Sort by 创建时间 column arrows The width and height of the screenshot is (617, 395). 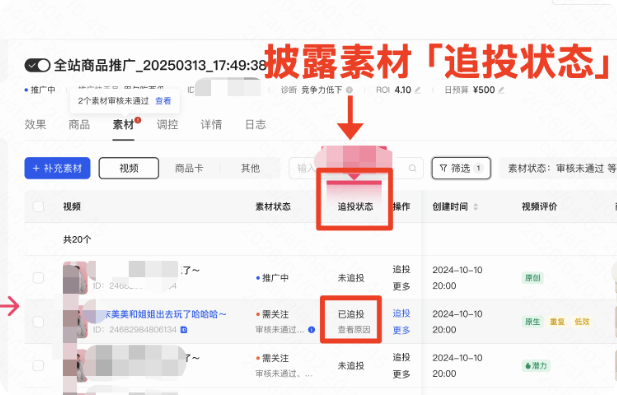click(476, 207)
